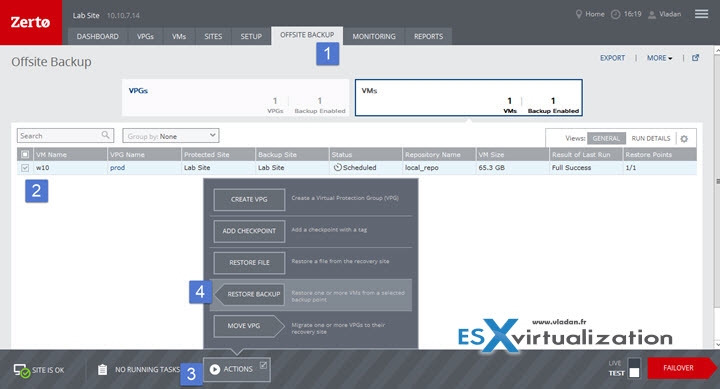Click the Zerto logo
The image size is (720, 389).
coord(30,22)
